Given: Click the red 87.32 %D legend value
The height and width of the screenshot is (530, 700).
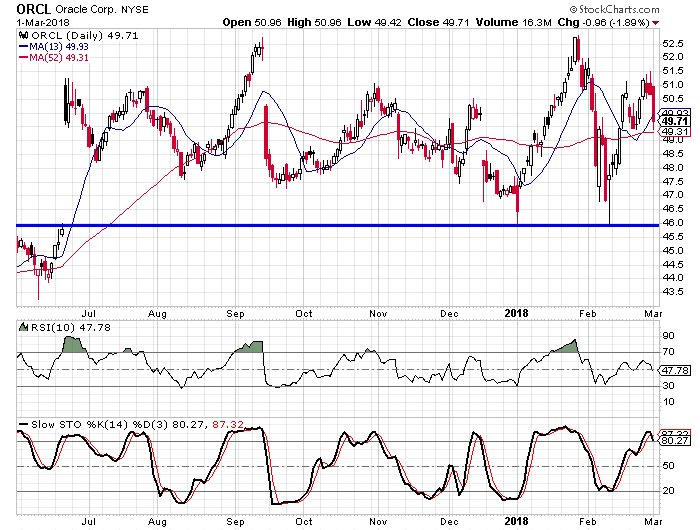Looking at the screenshot, I should coord(228,425).
